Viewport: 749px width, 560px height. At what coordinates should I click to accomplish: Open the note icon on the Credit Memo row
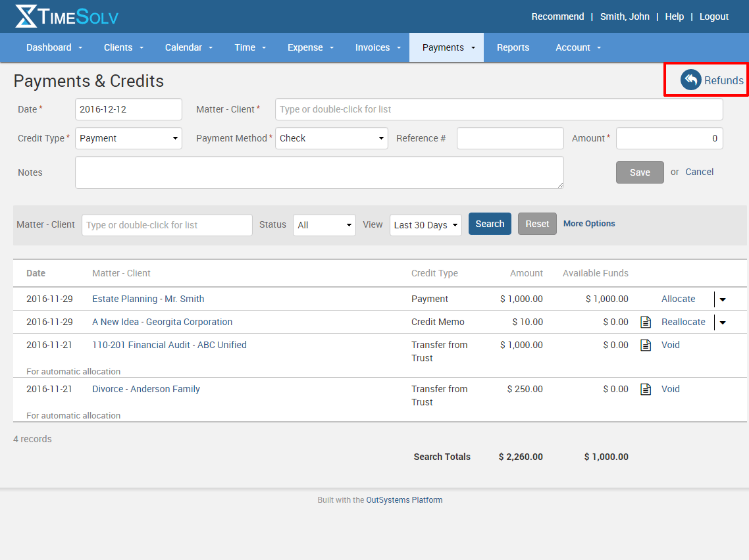[x=646, y=322]
